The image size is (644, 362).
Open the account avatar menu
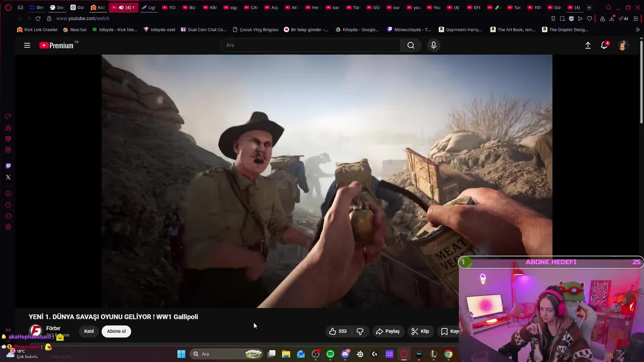(623, 45)
